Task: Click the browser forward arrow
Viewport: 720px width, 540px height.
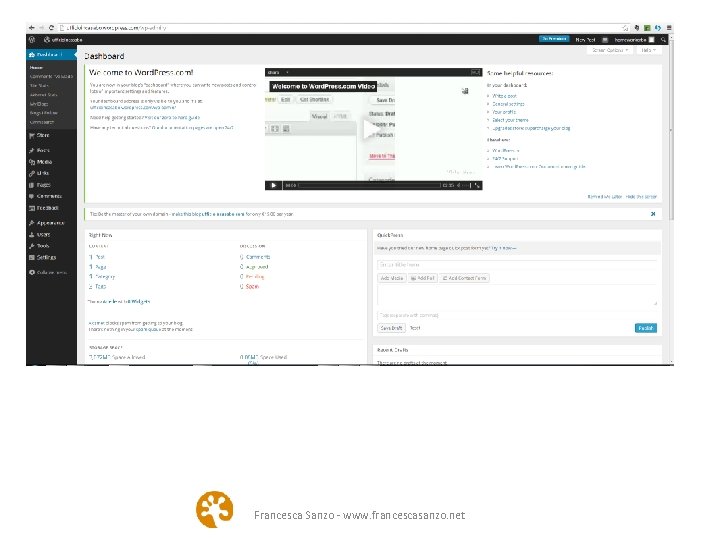Action: coord(41,28)
